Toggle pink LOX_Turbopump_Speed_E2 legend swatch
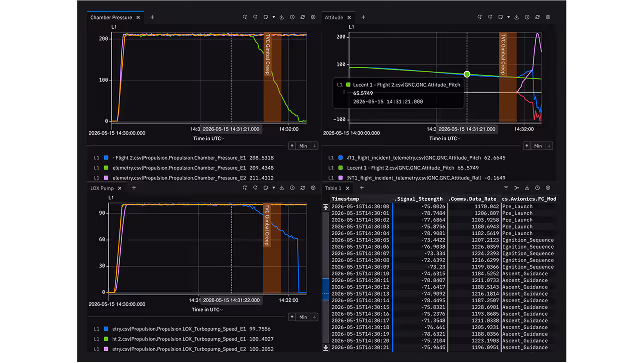Screen dimensions: 644x363 tap(106, 349)
